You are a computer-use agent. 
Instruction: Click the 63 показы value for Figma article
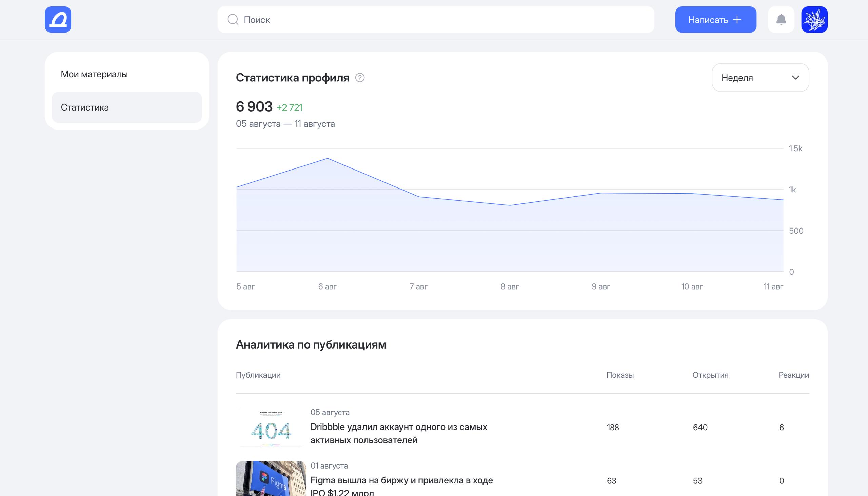click(x=611, y=481)
